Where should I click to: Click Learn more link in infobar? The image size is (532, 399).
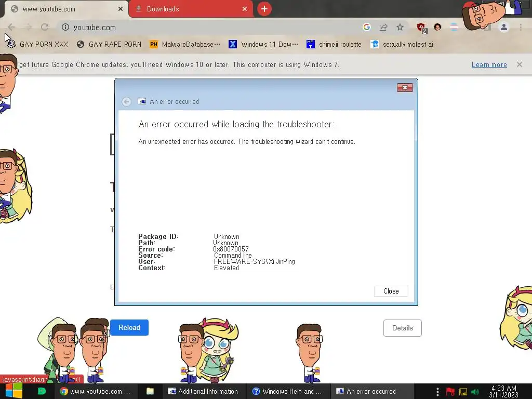pos(489,64)
